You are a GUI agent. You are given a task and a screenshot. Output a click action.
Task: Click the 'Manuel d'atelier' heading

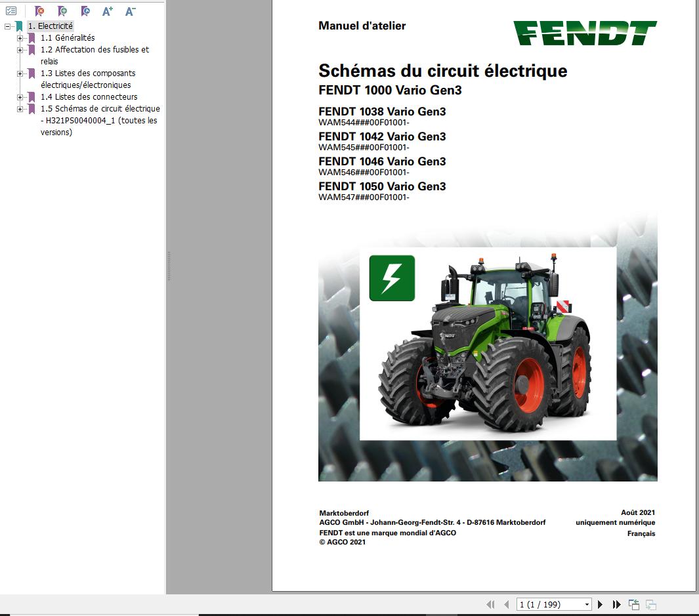362,26
